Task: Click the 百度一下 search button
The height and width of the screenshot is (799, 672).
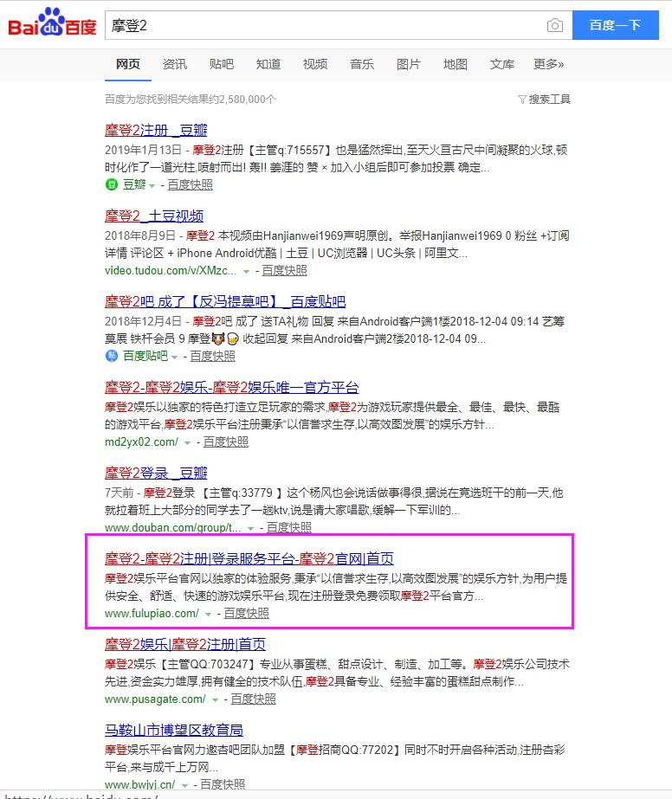Action: coord(616,25)
